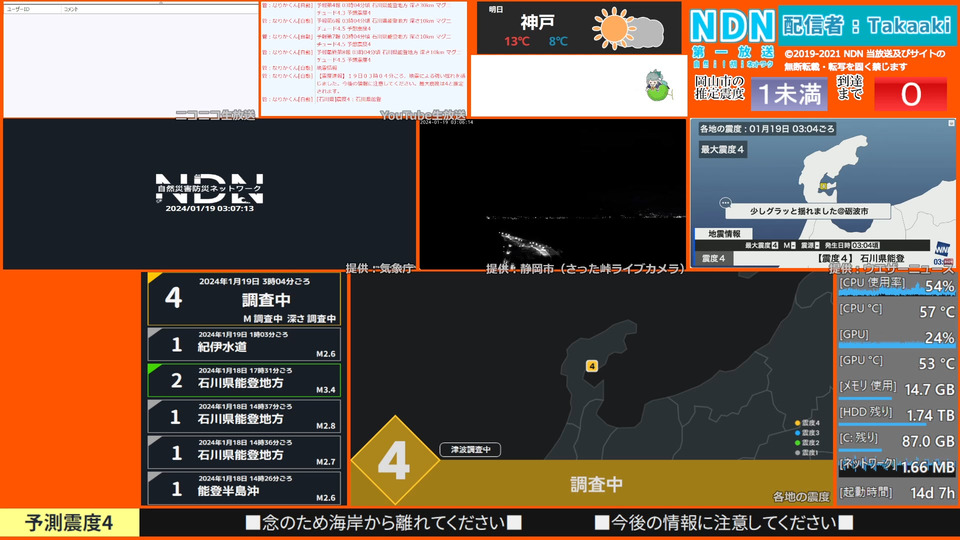Click the 予測震度4 yellow label
The height and width of the screenshot is (540, 960).
pos(69,523)
